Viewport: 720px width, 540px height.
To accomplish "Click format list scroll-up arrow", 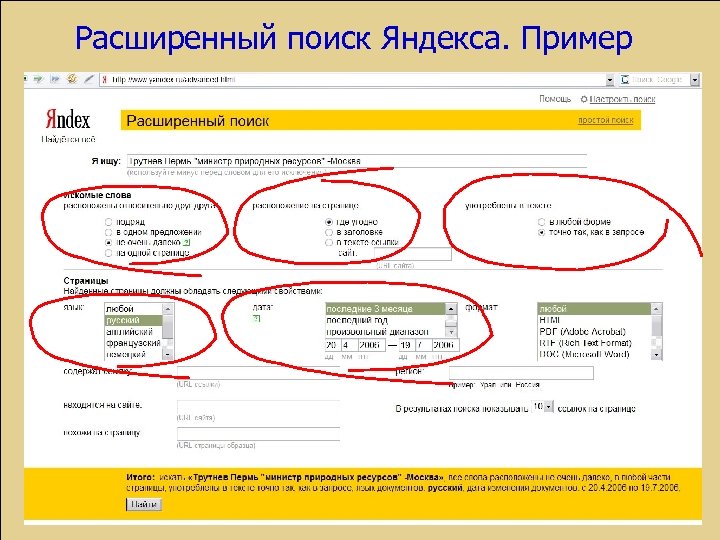I will tap(656, 309).
